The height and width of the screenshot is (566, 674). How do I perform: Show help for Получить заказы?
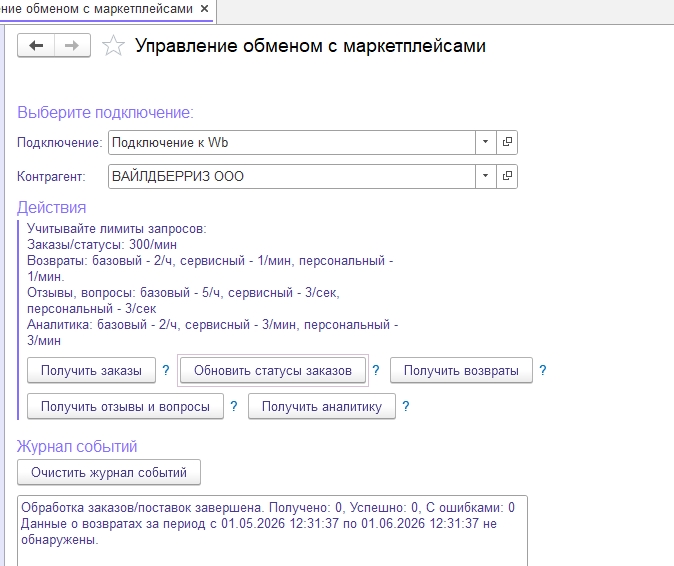pyautogui.click(x=166, y=370)
